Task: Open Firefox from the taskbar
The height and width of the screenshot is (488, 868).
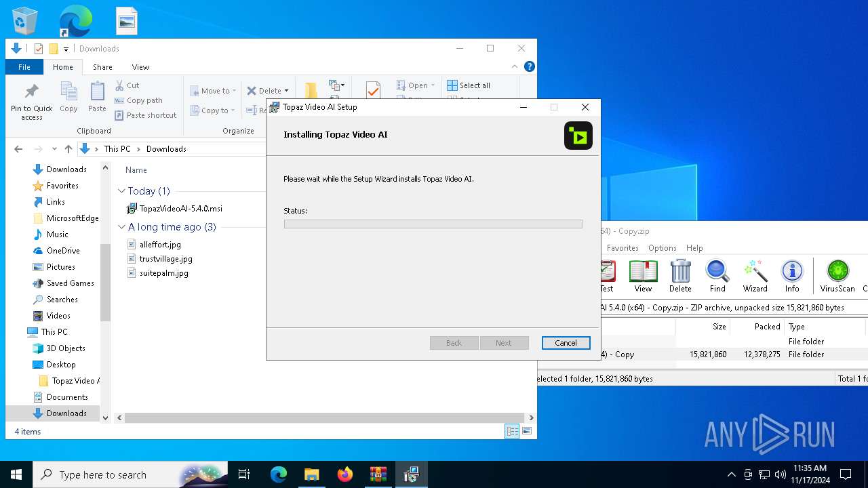Action: [x=345, y=474]
